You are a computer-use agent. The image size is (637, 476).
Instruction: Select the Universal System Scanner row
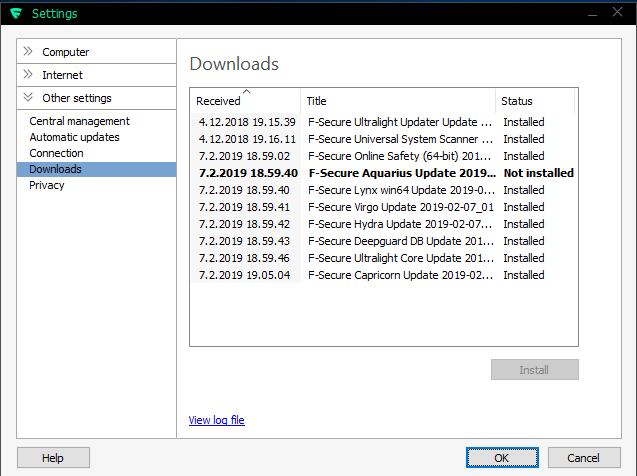coord(384,139)
